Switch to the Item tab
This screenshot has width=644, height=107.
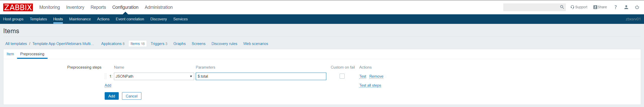click(x=10, y=54)
